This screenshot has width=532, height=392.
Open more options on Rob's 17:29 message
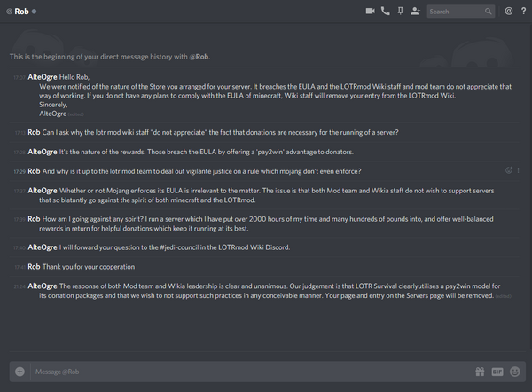[518, 170]
